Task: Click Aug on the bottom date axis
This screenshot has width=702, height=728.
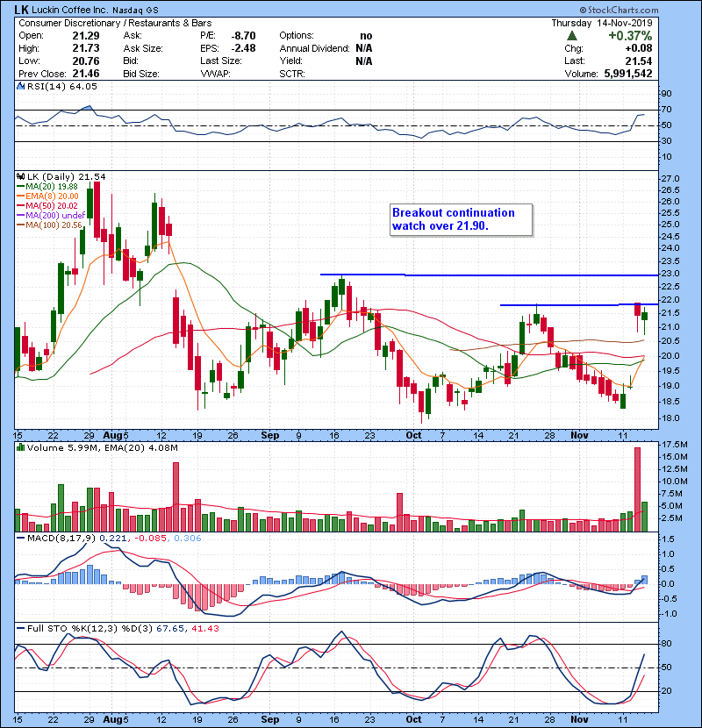Action: coord(112,719)
